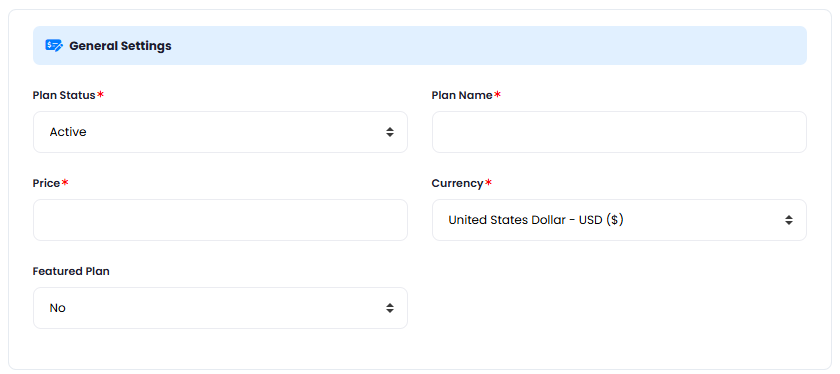Click the Price field label
The image size is (840, 374).
[x=46, y=183]
